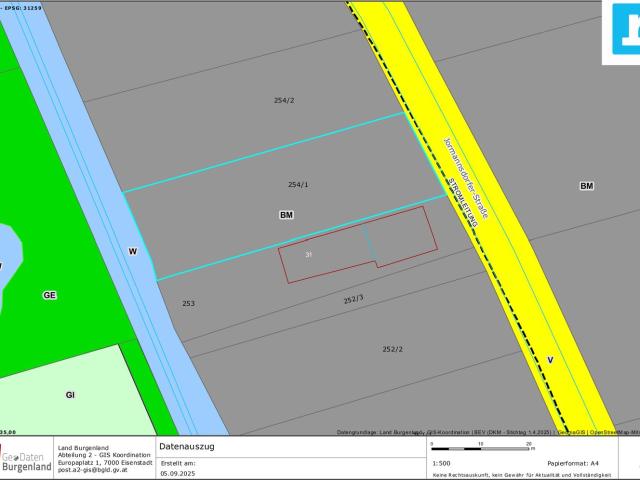Open the OpenStreetMap attribution link
Image resolution: width=640 pixels, height=480 pixels.
pyautogui.click(x=614, y=432)
